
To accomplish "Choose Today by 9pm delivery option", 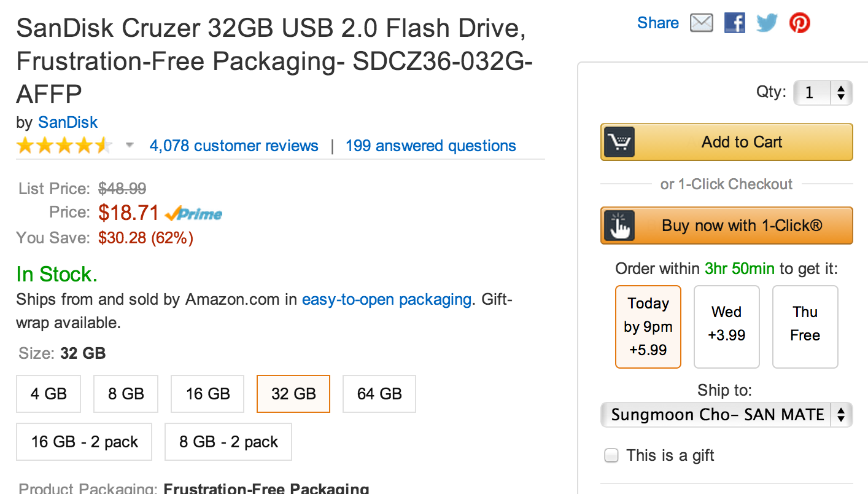I will 648,327.
